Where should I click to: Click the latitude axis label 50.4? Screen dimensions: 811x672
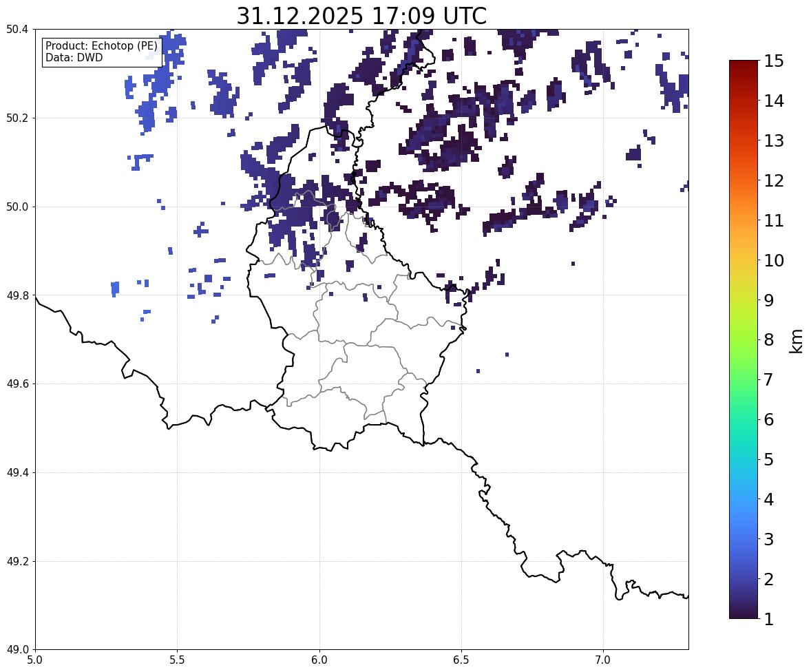click(x=17, y=30)
